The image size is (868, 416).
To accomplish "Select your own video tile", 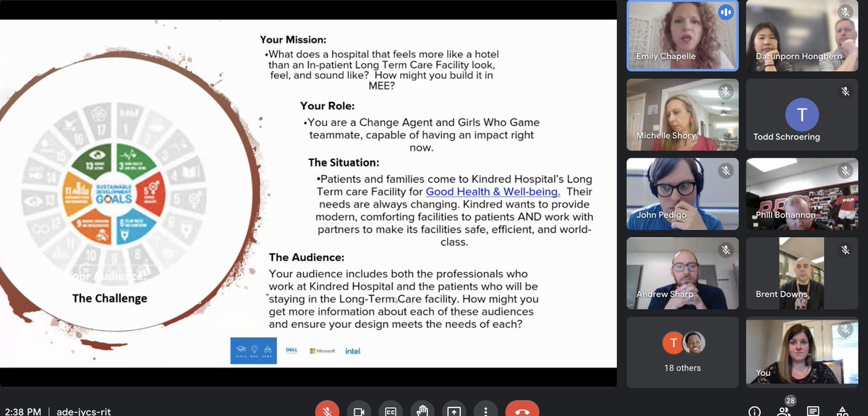I will coord(801,352).
